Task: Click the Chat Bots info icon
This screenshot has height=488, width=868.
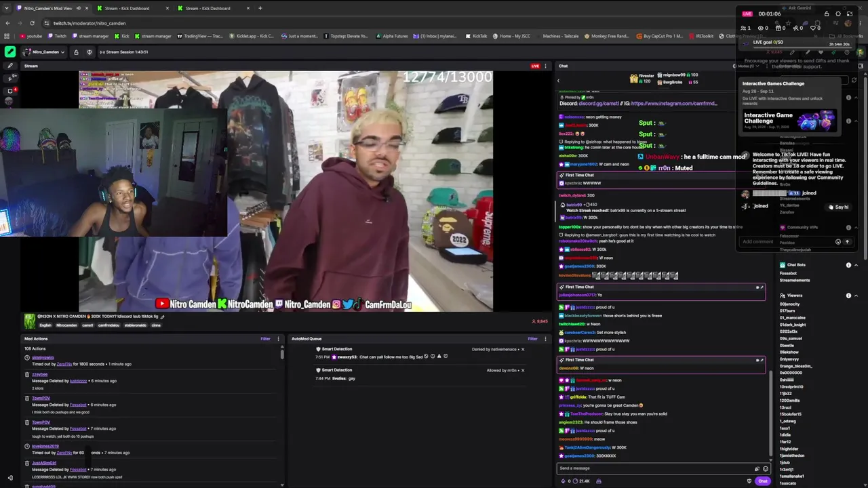Action: pos(848,265)
